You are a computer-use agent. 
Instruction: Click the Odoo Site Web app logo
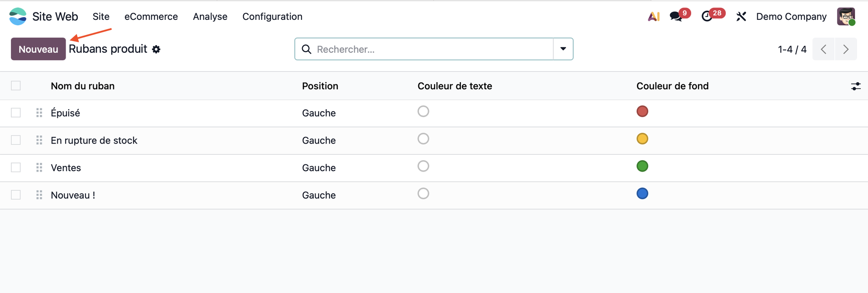coord(18,17)
